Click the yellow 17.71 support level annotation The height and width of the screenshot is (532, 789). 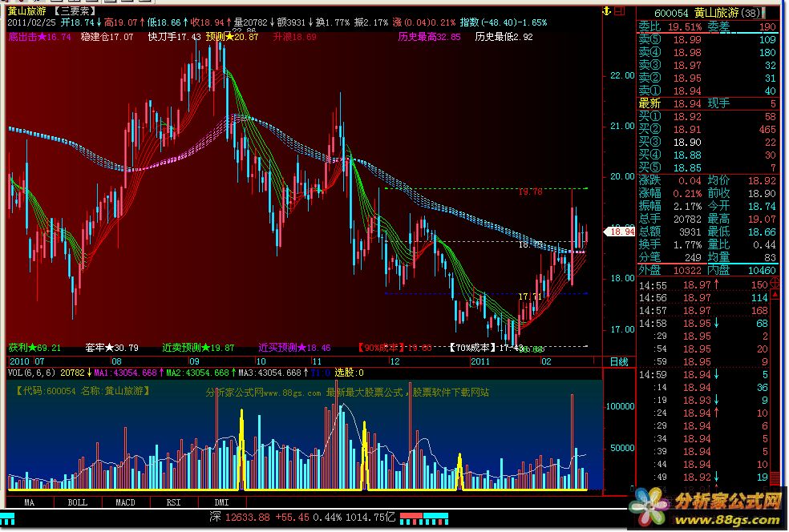click(x=530, y=296)
